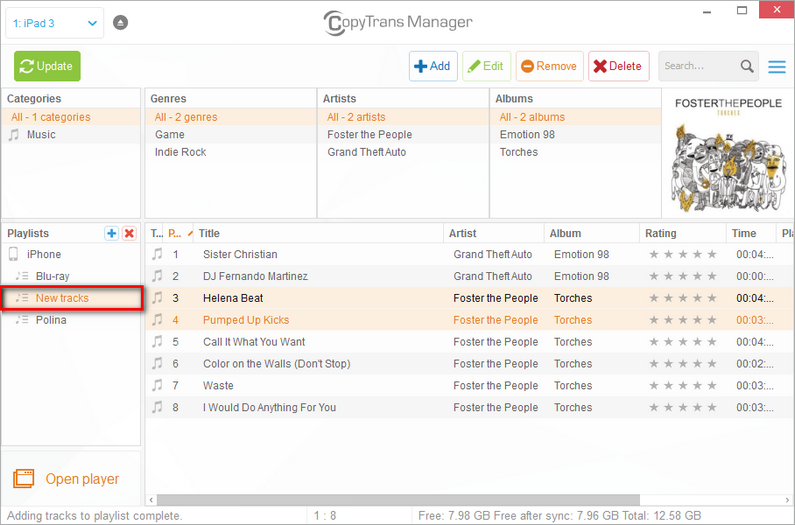Sort by the Album column header
The width and height of the screenshot is (795, 525).
tap(592, 233)
